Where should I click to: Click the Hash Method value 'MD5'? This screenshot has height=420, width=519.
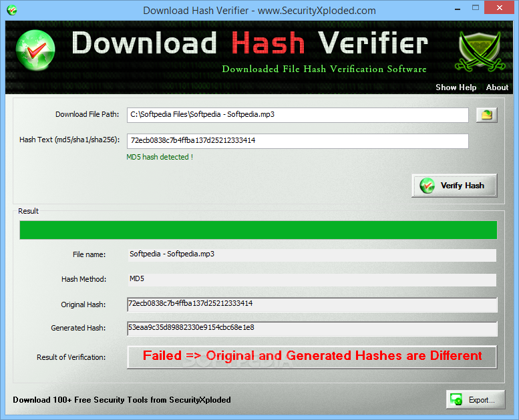coord(137,278)
